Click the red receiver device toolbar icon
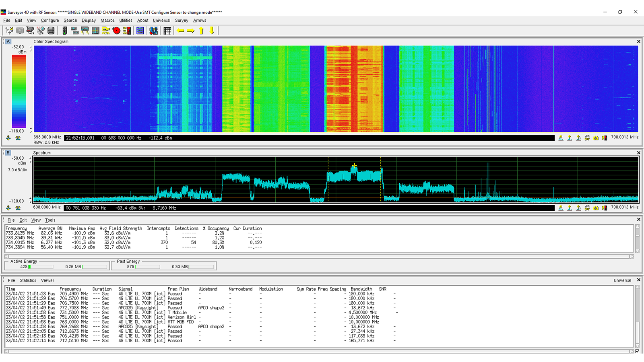644x362 pixels. point(30,31)
